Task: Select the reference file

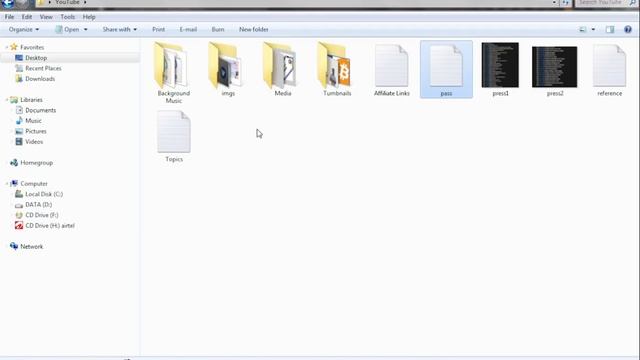Action: [609, 69]
